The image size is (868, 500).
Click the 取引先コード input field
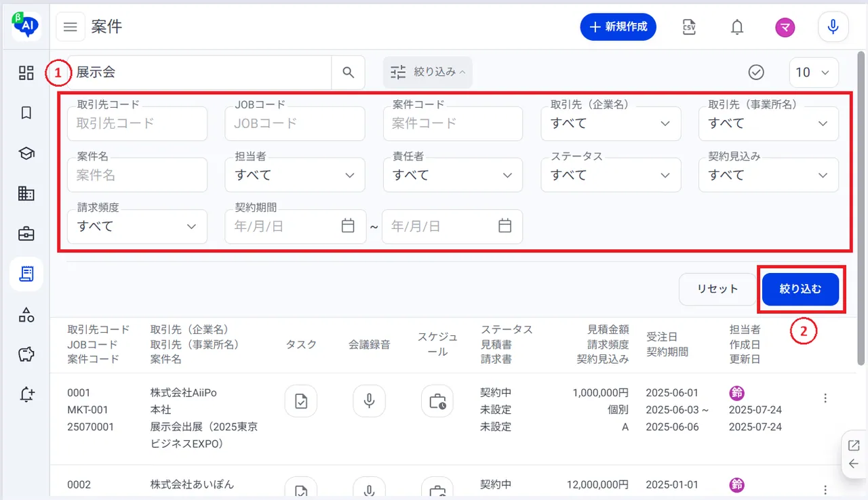pos(138,123)
